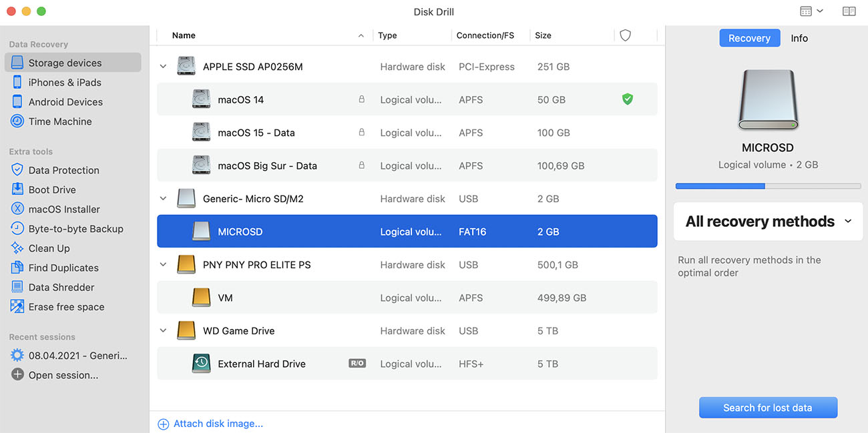Screen dimensions: 868x433
Task: Sort by Size column header
Action: coord(544,35)
